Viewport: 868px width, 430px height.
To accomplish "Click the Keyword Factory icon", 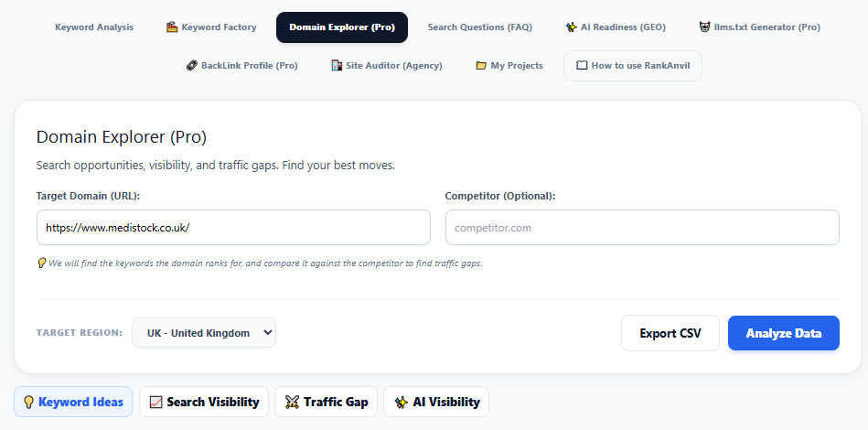I will 172,27.
